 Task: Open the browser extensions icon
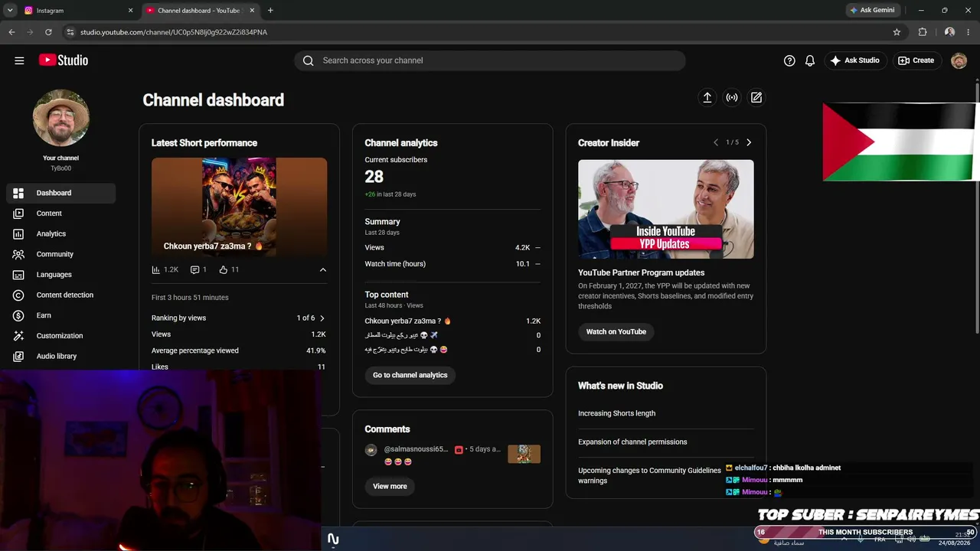(923, 32)
